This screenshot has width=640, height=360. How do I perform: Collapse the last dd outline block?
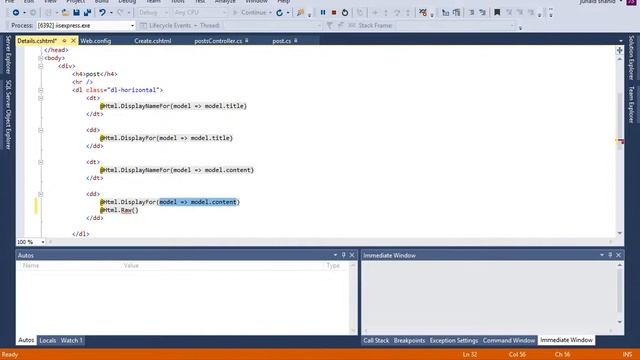click(x=40, y=194)
